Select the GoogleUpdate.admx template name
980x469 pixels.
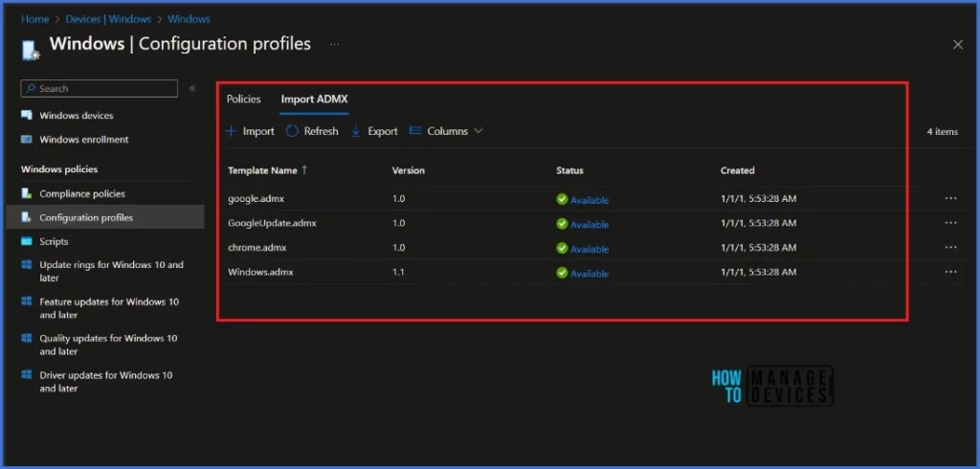coord(273,223)
